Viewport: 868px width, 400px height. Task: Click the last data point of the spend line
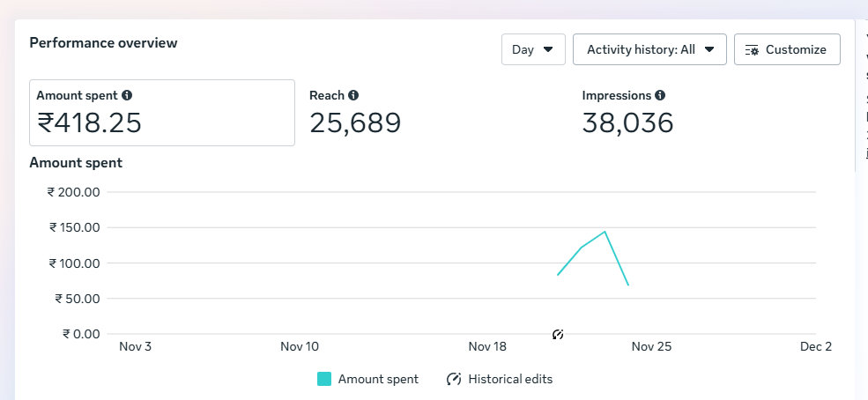628,285
